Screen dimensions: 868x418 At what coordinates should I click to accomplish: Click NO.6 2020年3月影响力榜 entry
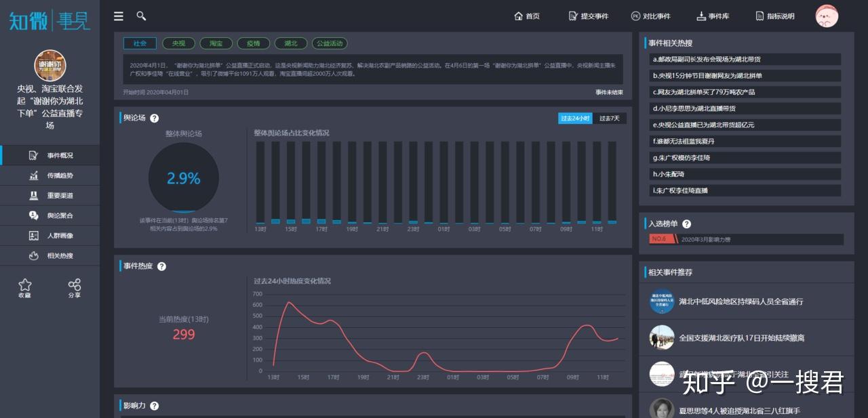746,239
